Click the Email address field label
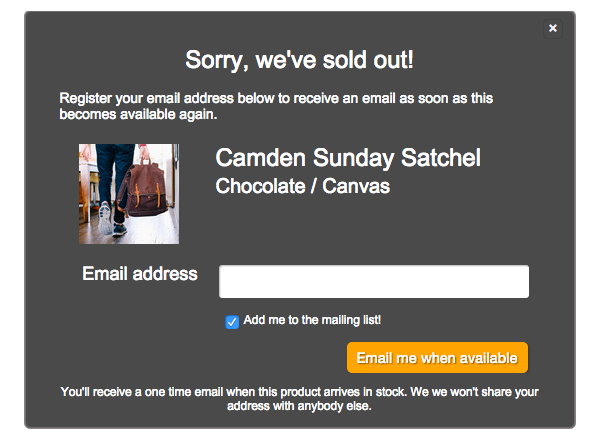This screenshot has height=440, width=600. click(140, 274)
